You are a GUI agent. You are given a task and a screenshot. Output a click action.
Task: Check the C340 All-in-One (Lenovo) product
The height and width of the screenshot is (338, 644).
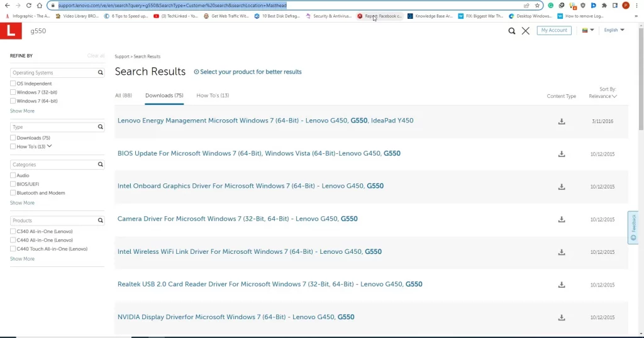(13, 231)
